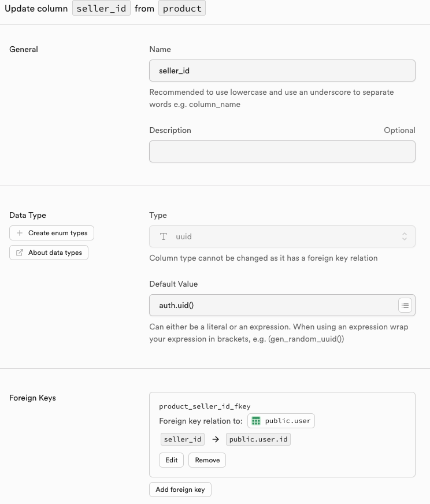
Task: Remove the product_seller_id_fkey foreign key
Action: [207, 460]
